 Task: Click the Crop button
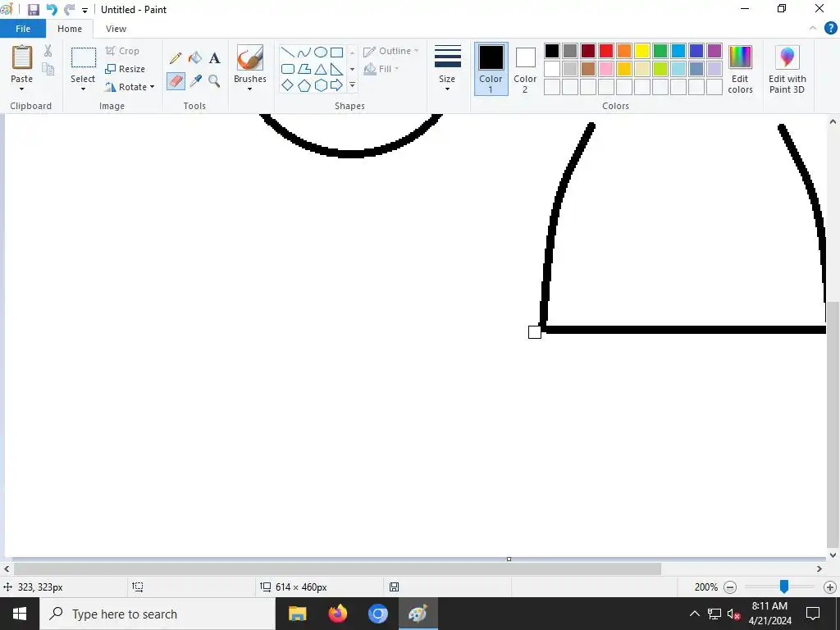(x=123, y=51)
